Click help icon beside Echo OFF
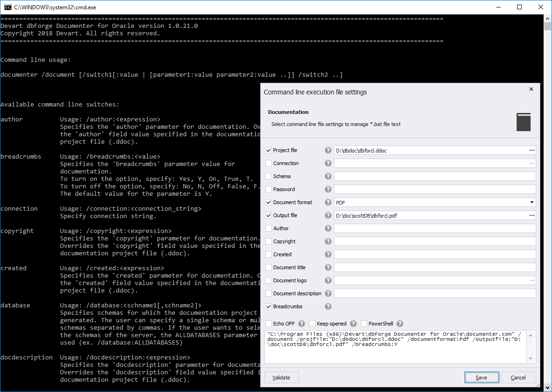The height and width of the screenshot is (392, 552). tap(302, 324)
